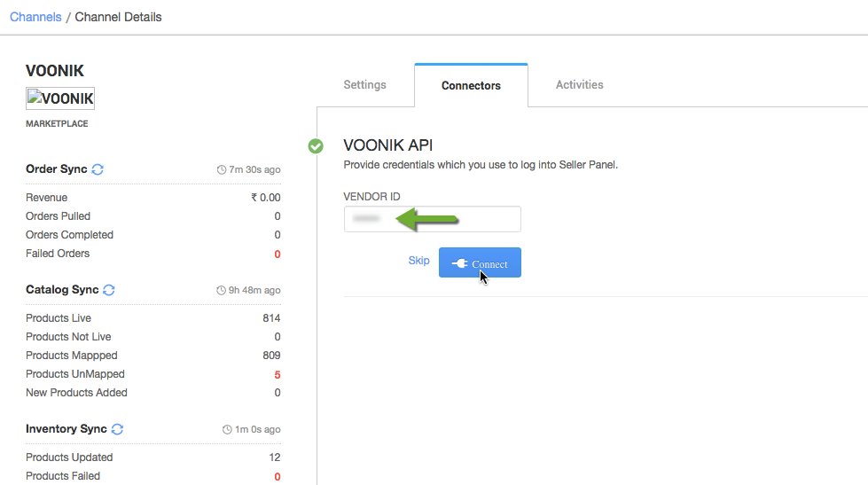Click the VOONIK logo image
The height and width of the screenshot is (485, 868).
60,98
